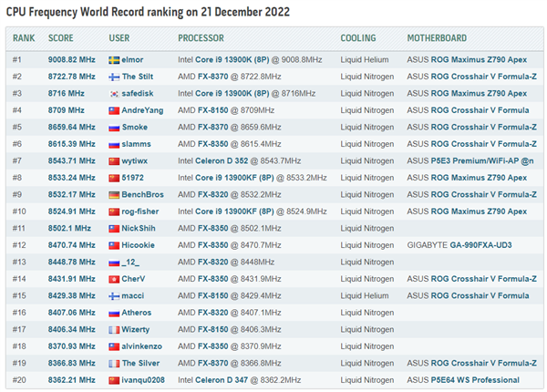Open ROG Crosshair V Formula-Z in rank #2 row
This screenshot has height=392, width=547.
coord(483,77)
